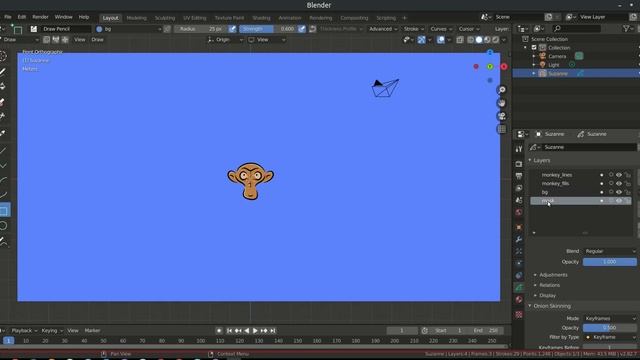Open the Output properties tab
Image resolution: width=640 pixels, height=360 pixels.
click(519, 176)
